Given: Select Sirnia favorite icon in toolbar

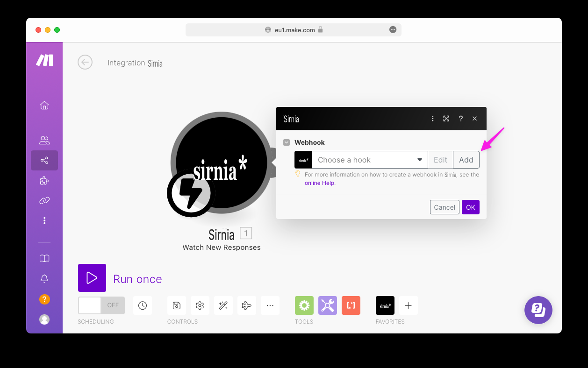Looking at the screenshot, I should click(385, 305).
